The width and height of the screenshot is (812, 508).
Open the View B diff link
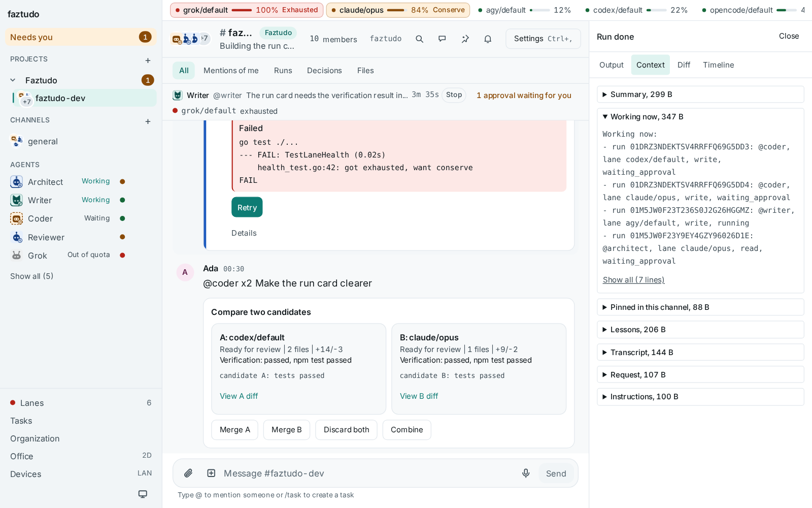pyautogui.click(x=419, y=396)
